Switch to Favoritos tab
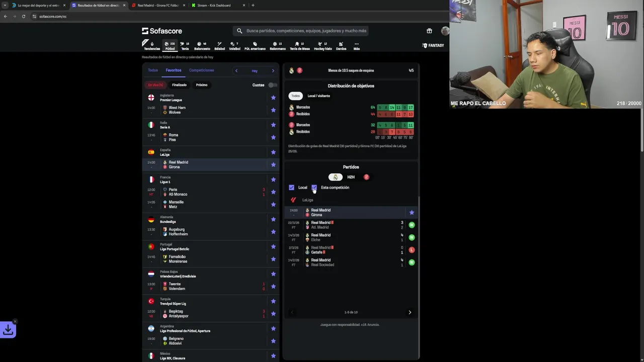Image resolution: width=644 pixels, height=362 pixels. tap(174, 70)
